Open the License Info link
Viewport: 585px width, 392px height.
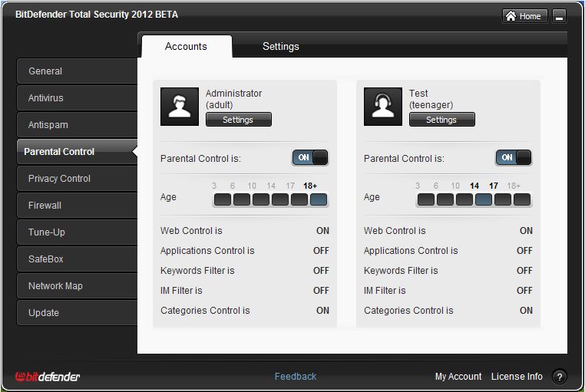click(x=517, y=377)
